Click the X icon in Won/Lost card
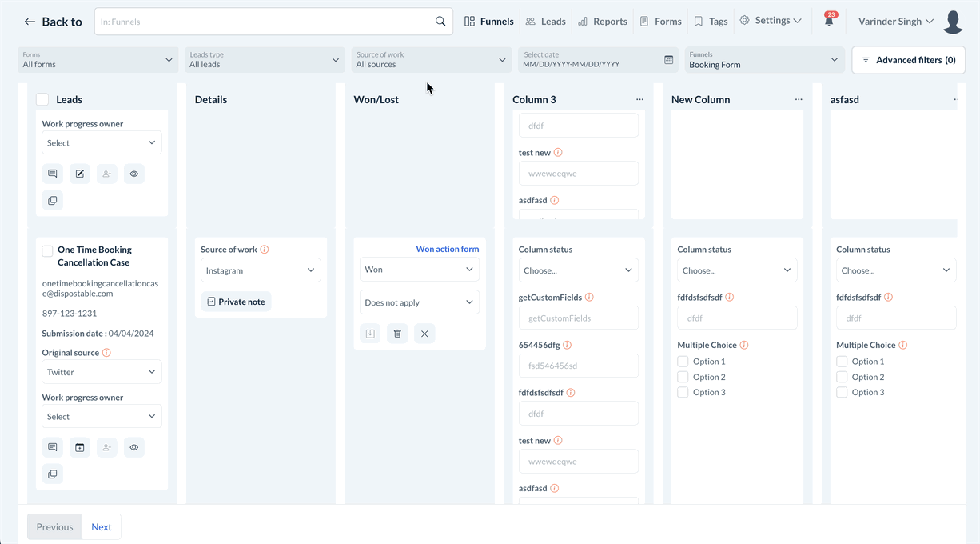This screenshot has width=980, height=544. [x=424, y=334]
